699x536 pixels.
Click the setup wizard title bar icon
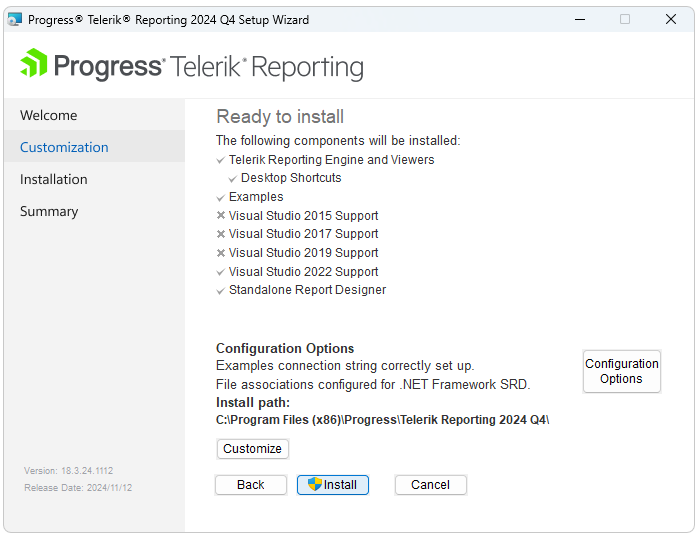(15, 20)
